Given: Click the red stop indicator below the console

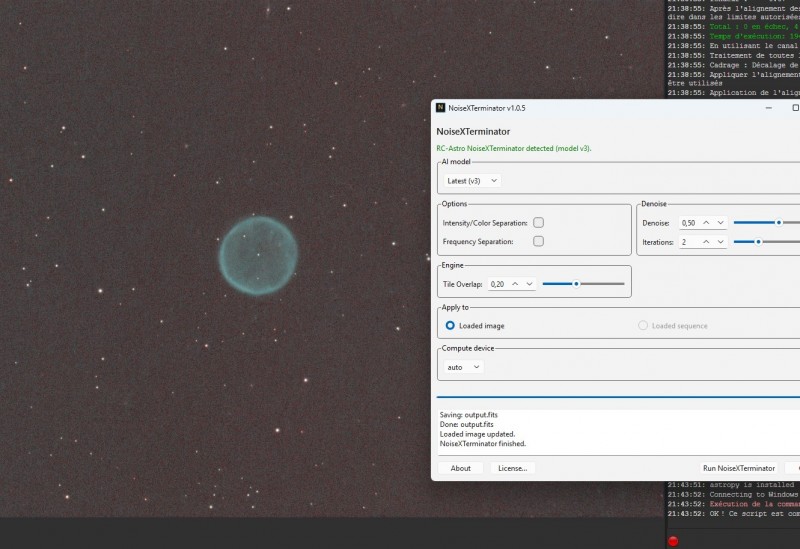Looking at the screenshot, I should click(x=673, y=541).
